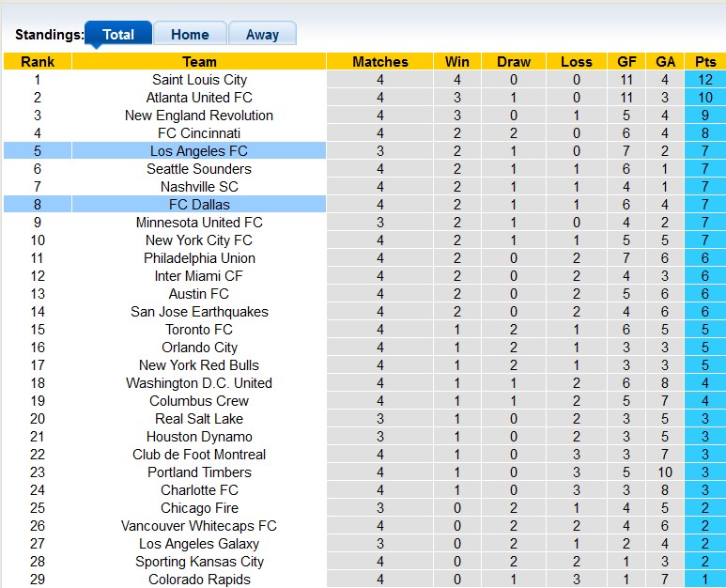Image resolution: width=726 pixels, height=588 pixels.
Task: Open the Atlanta United FC team link
Action: point(199,98)
